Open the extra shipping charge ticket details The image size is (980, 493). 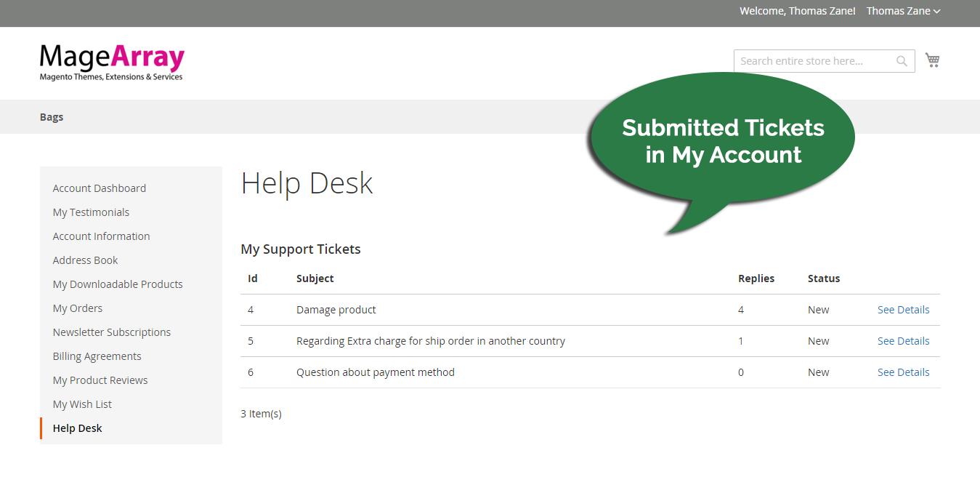coord(903,340)
